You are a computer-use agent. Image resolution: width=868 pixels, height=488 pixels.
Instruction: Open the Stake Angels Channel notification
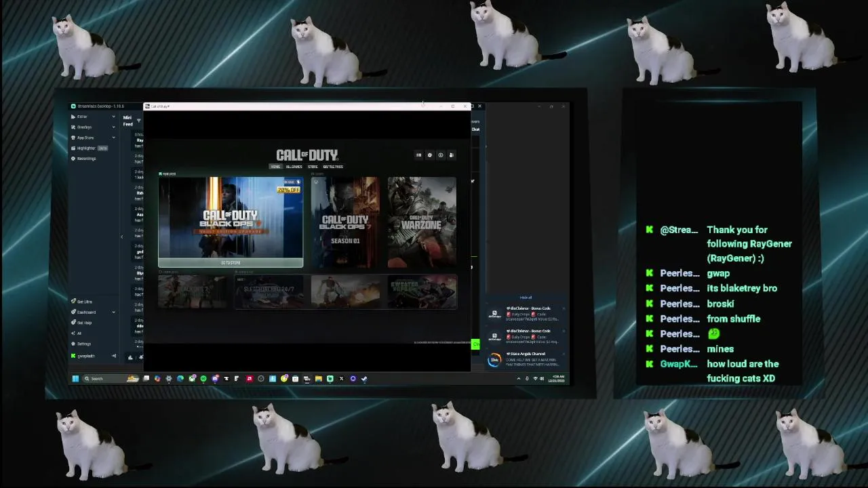point(527,359)
